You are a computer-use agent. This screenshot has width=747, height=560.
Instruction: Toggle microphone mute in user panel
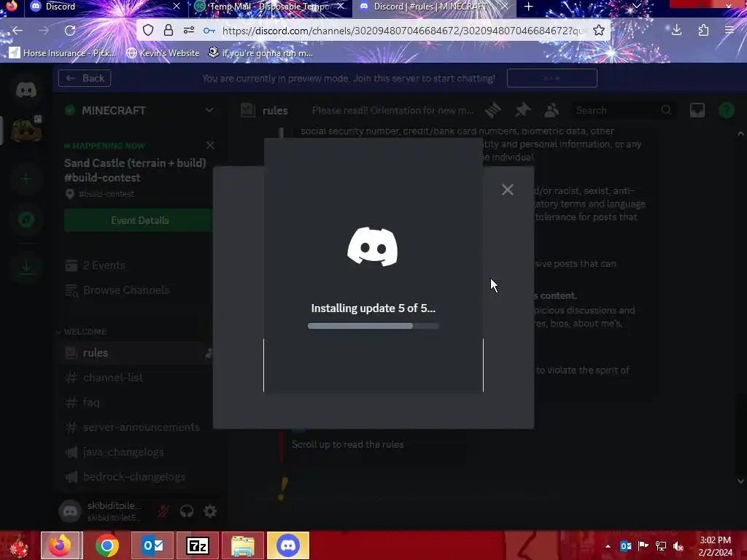click(x=163, y=511)
